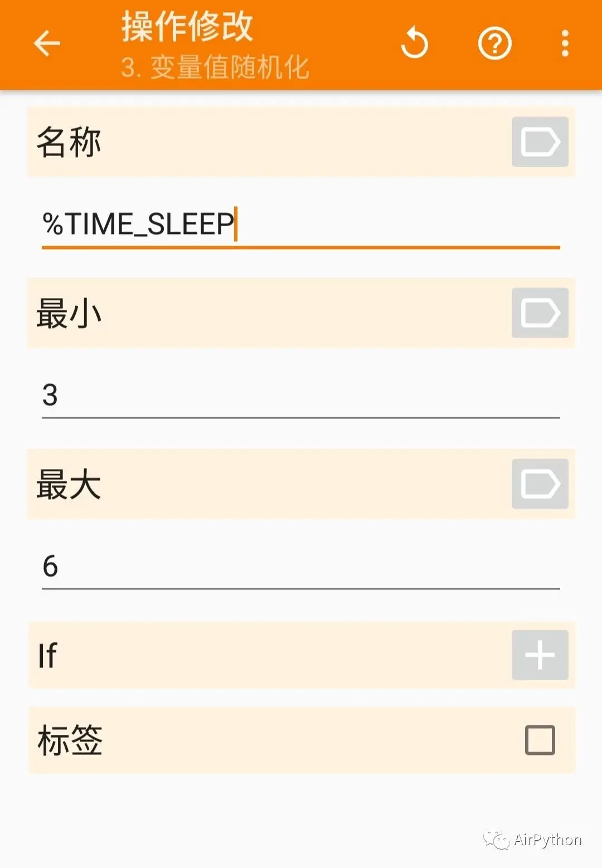Screen dimensions: 602x868
Task: Click the AirPython watermark logo
Action: (532, 840)
